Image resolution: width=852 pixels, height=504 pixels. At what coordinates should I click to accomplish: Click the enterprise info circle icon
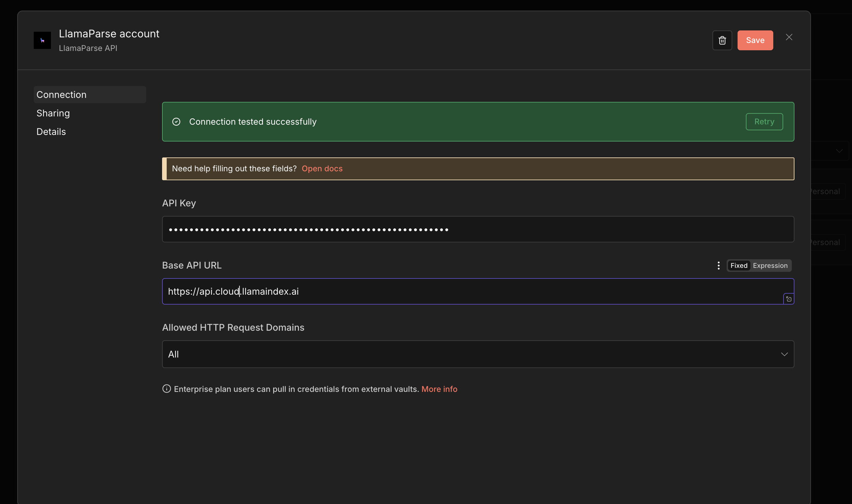pos(166,389)
